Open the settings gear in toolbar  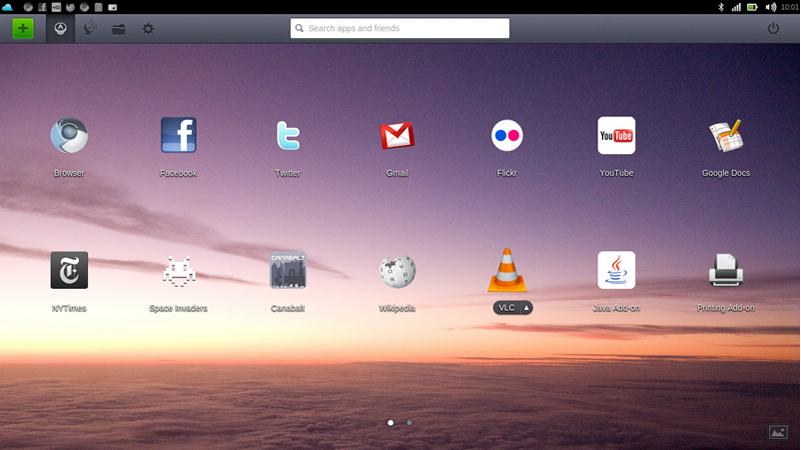click(x=148, y=29)
